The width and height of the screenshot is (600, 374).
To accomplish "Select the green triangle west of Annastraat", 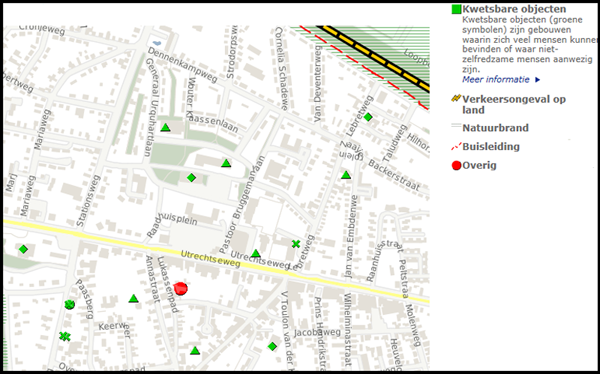I will [133, 298].
